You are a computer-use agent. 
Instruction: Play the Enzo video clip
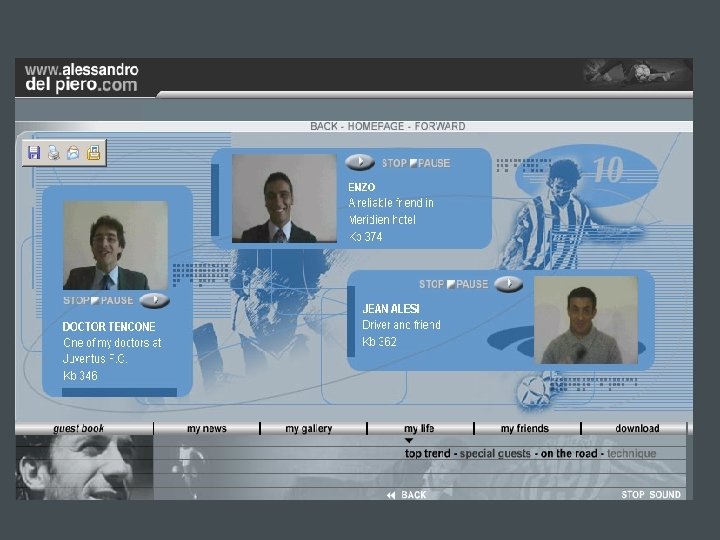pyautogui.click(x=360, y=162)
